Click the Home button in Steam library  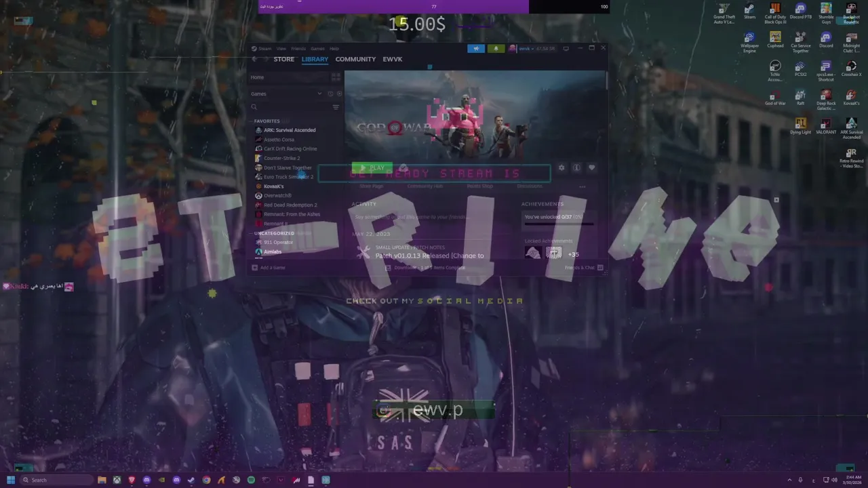(x=288, y=77)
